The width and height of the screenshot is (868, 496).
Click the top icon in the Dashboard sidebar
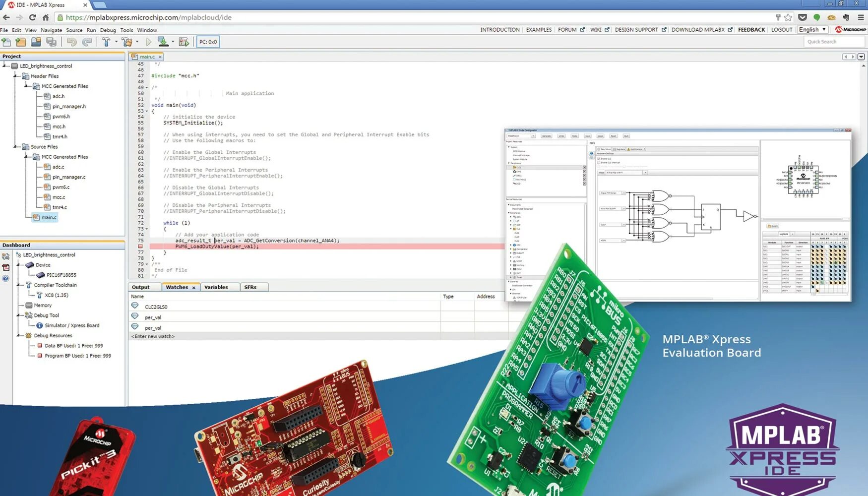tap(5, 256)
